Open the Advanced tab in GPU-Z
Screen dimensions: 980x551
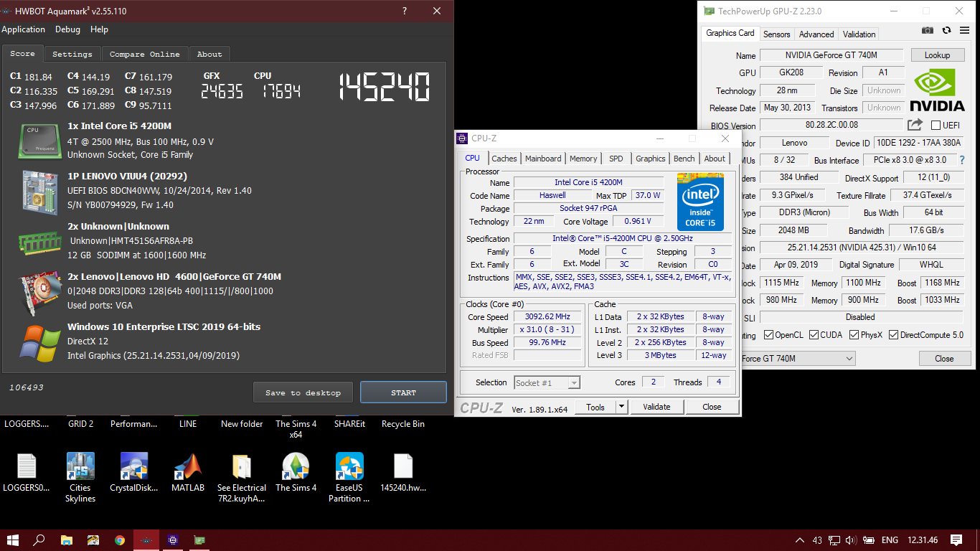coord(816,34)
